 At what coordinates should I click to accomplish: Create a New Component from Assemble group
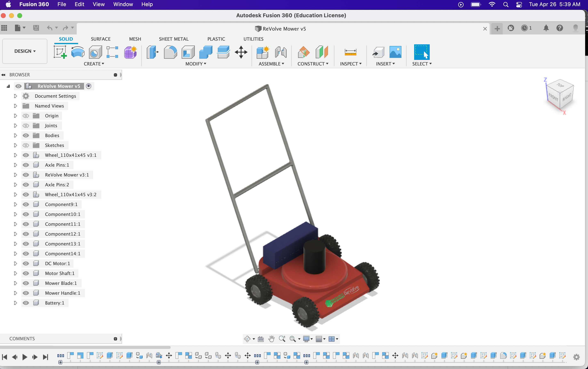point(263,52)
